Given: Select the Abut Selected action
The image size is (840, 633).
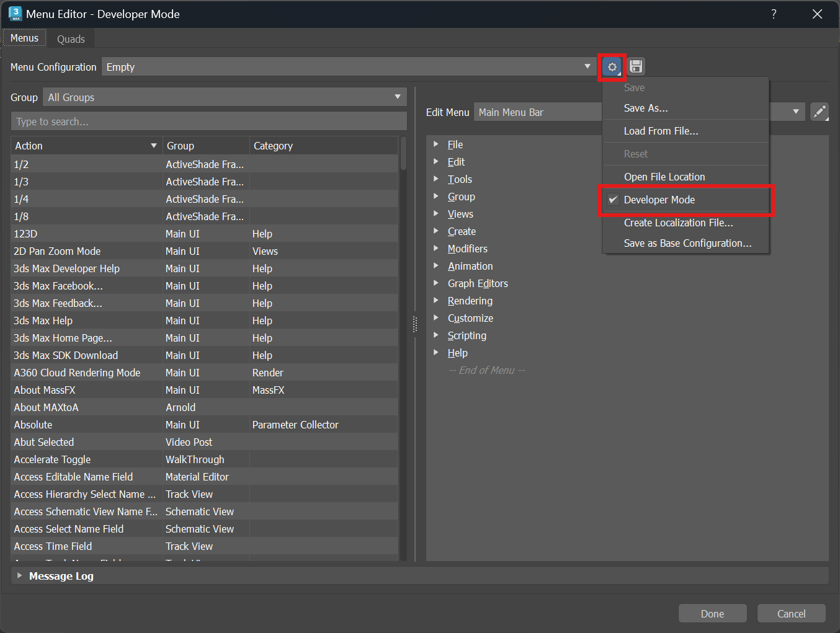Looking at the screenshot, I should 205,442.
